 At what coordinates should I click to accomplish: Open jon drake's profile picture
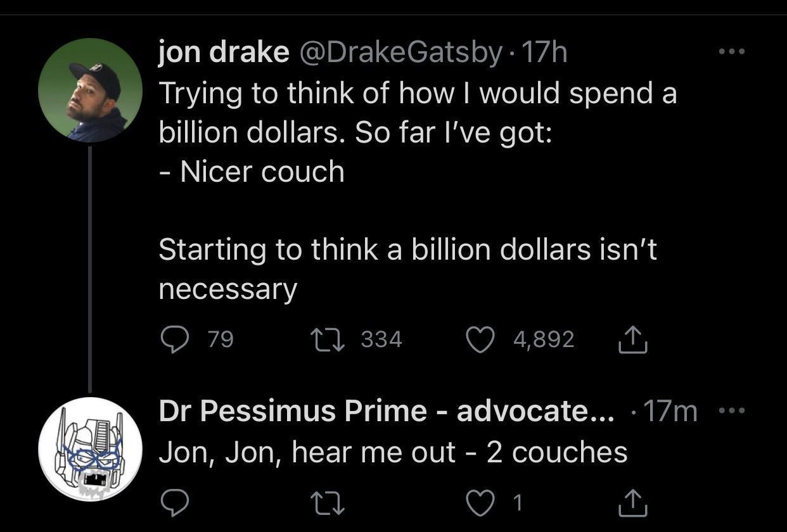tap(90, 90)
